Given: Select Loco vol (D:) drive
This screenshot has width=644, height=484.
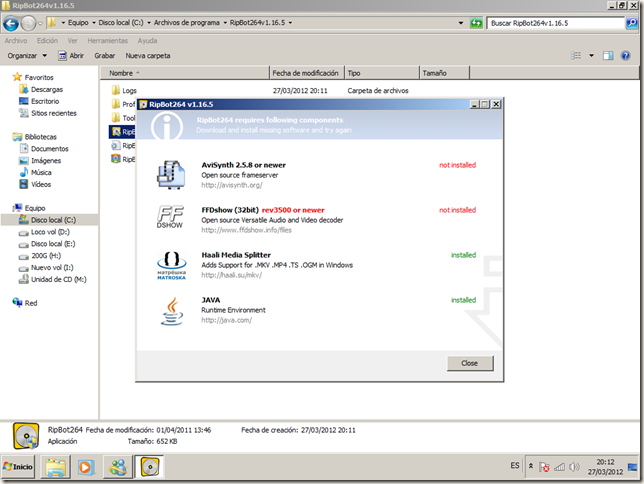Looking at the screenshot, I should 44,232.
